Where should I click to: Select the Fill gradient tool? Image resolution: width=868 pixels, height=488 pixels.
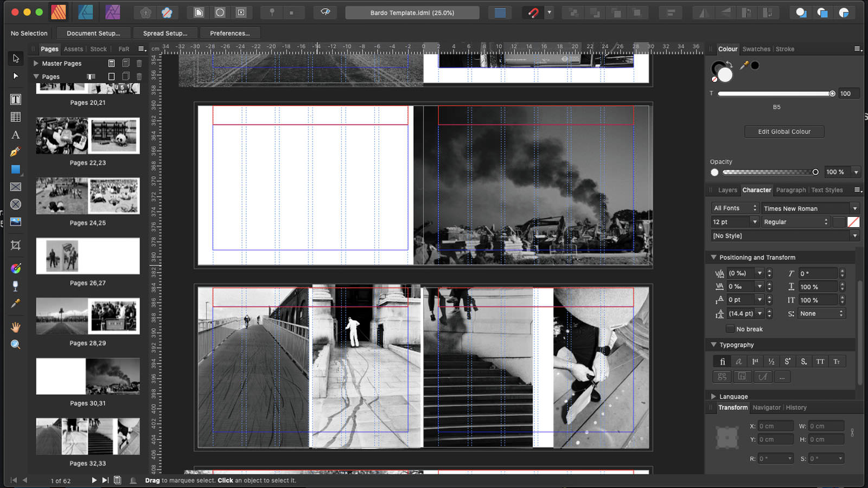pyautogui.click(x=16, y=268)
